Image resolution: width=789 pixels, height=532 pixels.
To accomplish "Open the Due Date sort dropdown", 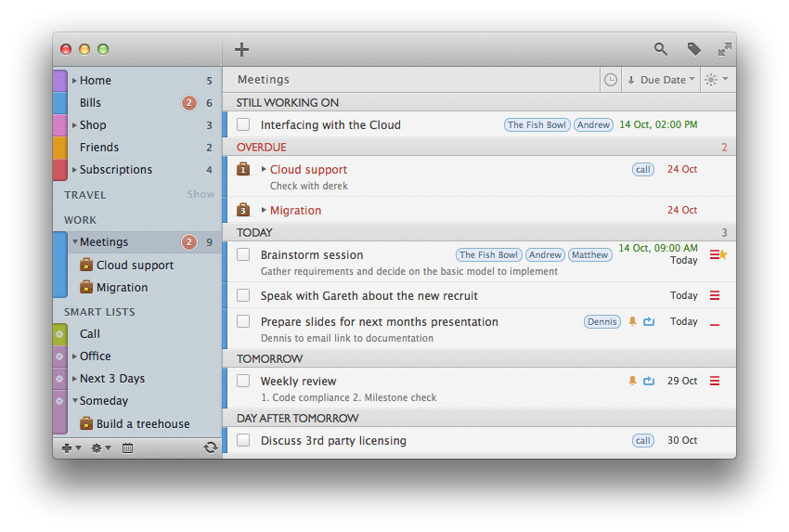I will point(661,80).
